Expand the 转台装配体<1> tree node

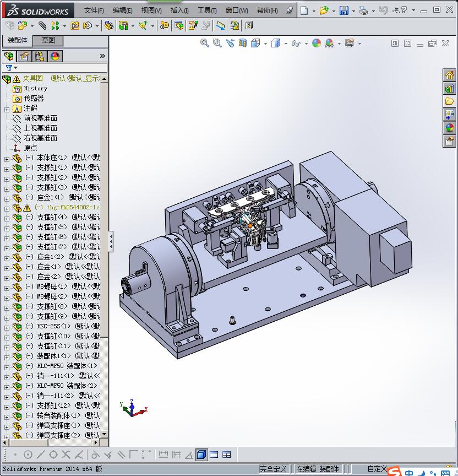[x=7, y=417]
